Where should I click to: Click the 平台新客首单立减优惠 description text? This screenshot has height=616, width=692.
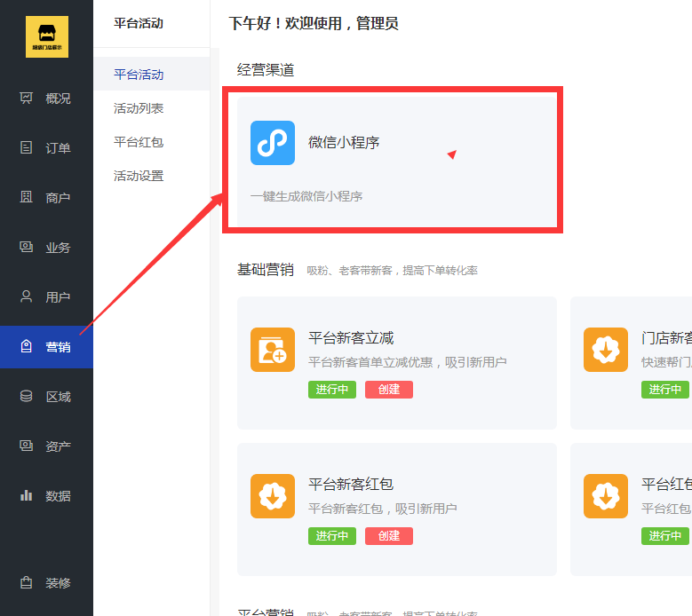click(408, 362)
